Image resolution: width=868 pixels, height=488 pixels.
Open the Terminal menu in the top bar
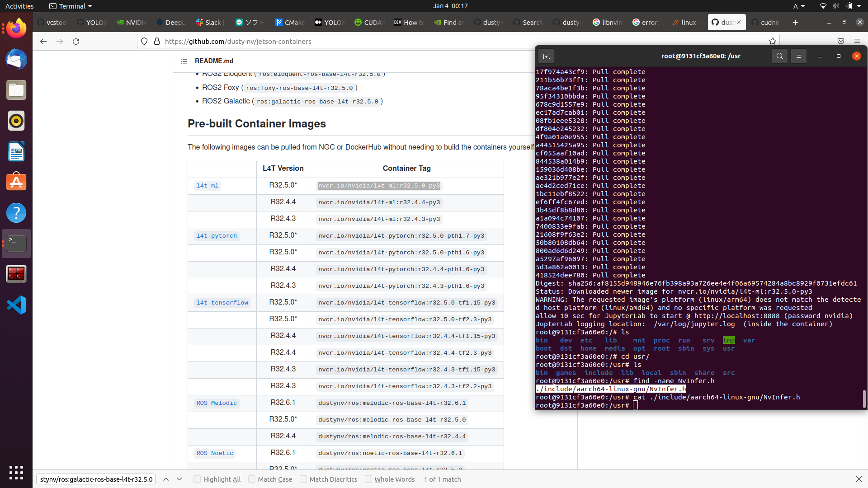(x=70, y=6)
